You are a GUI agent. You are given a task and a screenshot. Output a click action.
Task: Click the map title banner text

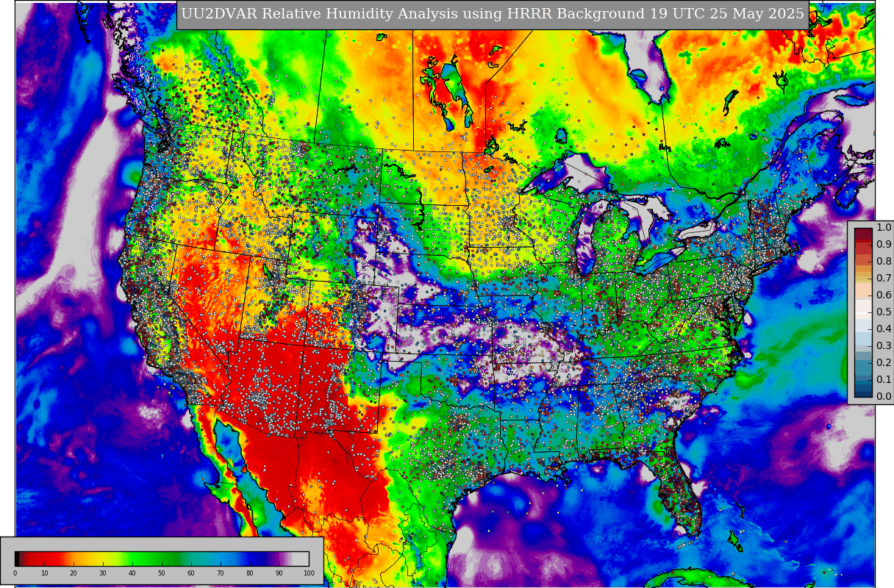493,15
